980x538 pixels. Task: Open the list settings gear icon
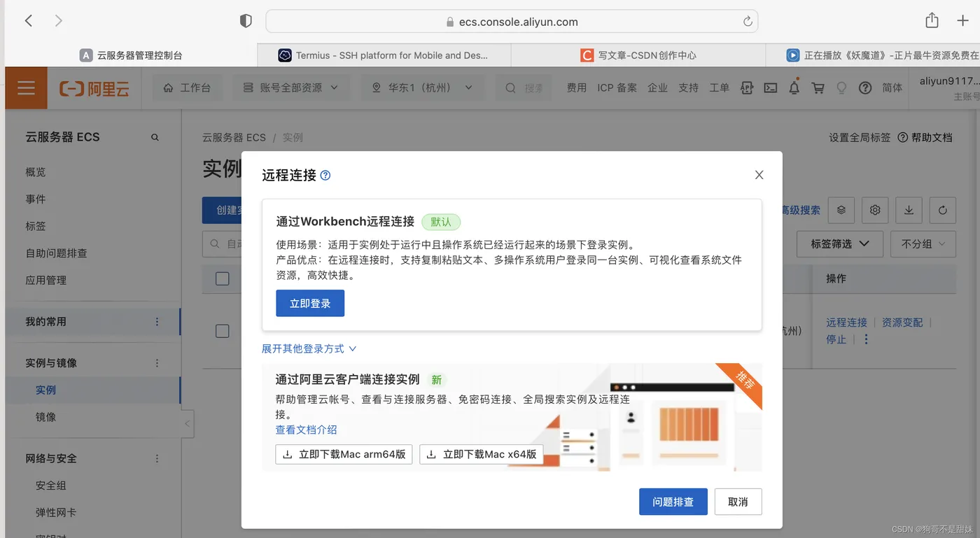click(875, 210)
